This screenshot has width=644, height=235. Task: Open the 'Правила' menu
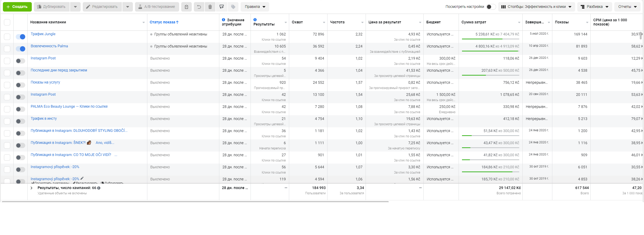[255, 7]
